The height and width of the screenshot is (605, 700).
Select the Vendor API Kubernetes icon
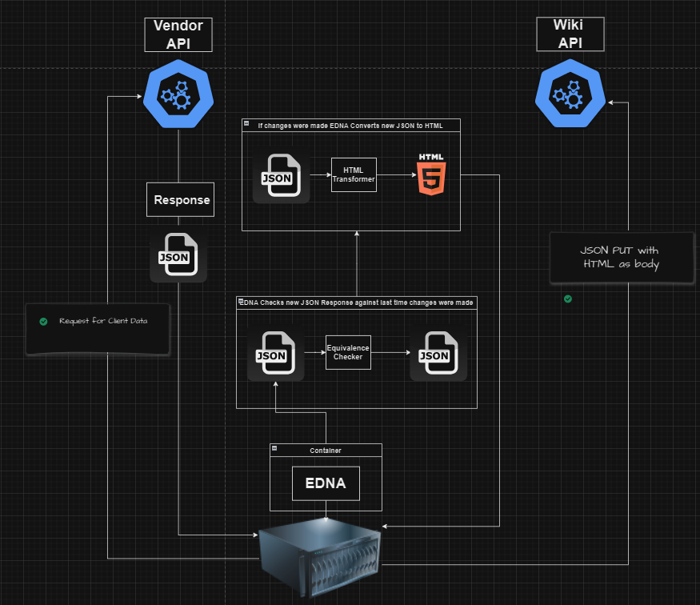click(x=178, y=94)
